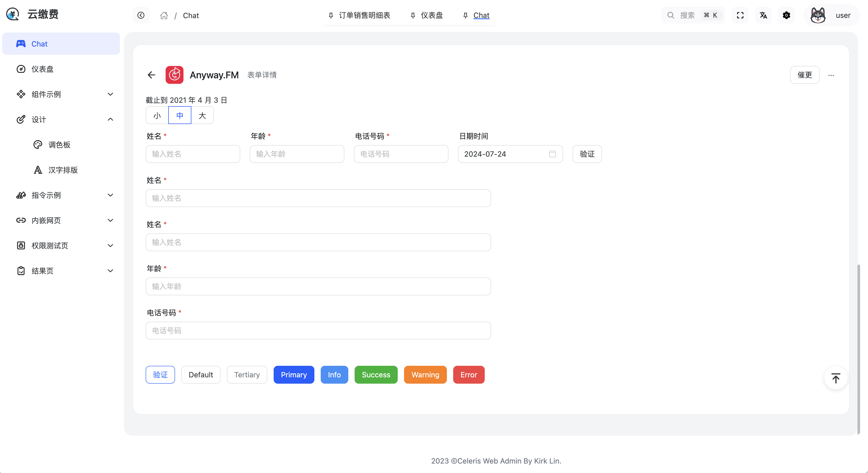Enter fullscreen mode icon
Viewport: 868px width, 473px height.
(740, 16)
